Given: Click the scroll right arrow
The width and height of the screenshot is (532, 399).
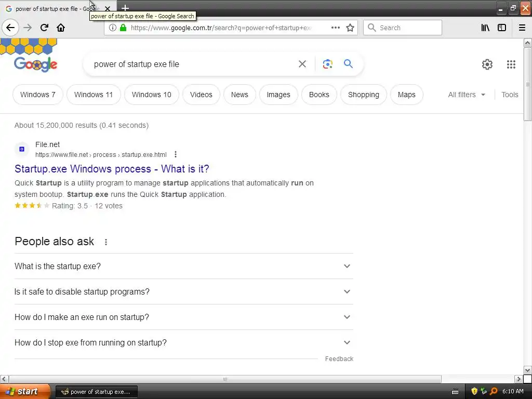Looking at the screenshot, I should [518, 379].
